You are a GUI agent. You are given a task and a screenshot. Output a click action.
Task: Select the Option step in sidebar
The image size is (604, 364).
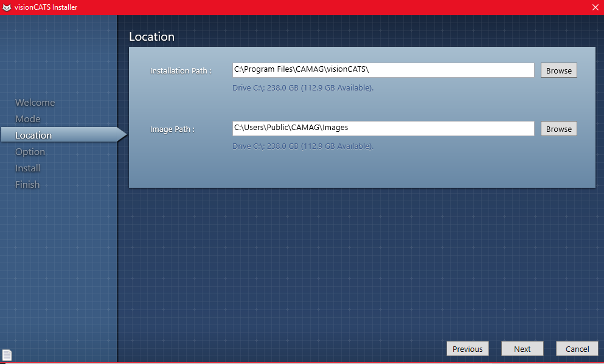pos(30,151)
